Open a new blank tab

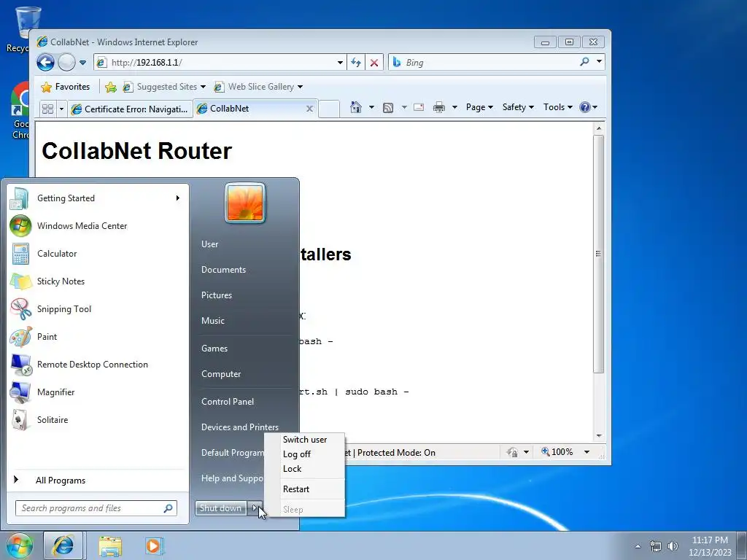click(x=329, y=109)
